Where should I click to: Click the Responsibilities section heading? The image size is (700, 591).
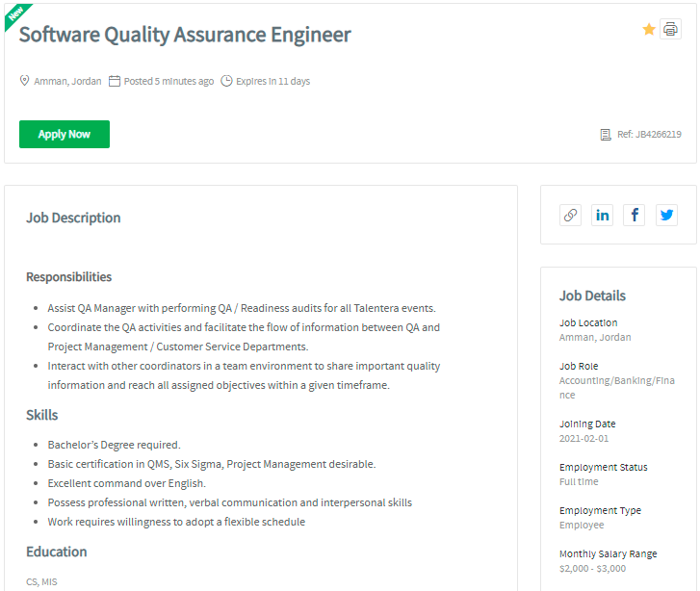coord(68,277)
